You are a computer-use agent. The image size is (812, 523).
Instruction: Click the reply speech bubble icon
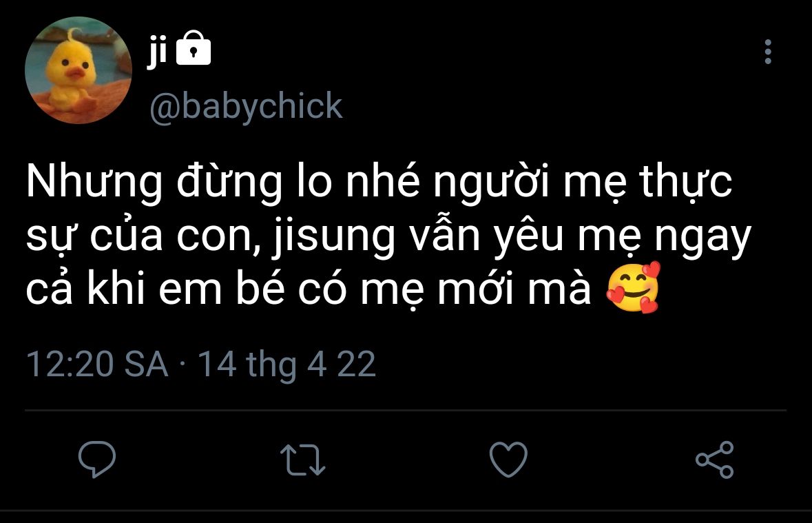tap(97, 459)
